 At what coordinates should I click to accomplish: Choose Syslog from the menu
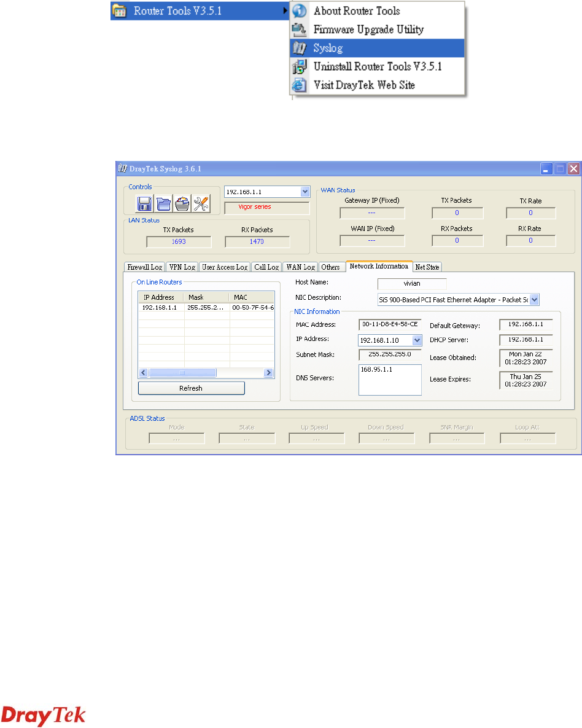(378, 48)
